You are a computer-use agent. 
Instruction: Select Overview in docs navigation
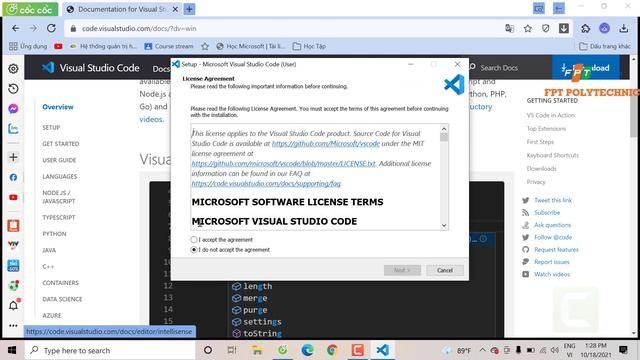click(58, 107)
